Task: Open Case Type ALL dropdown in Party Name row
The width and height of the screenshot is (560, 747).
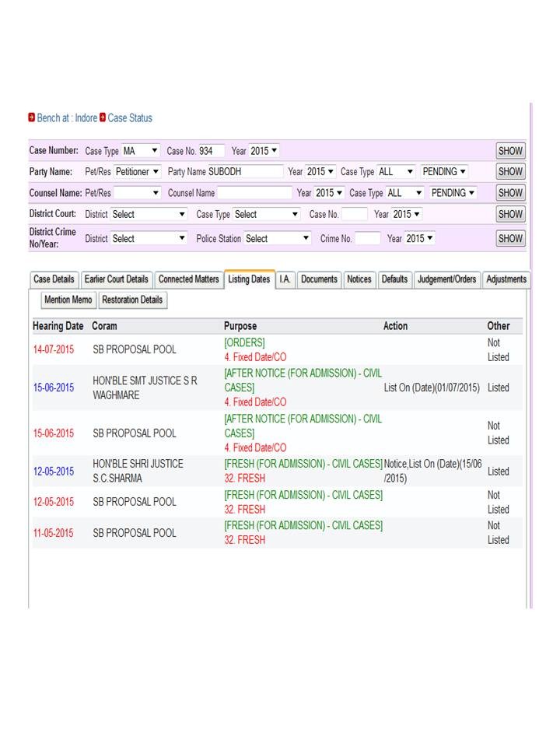Action: [x=396, y=171]
